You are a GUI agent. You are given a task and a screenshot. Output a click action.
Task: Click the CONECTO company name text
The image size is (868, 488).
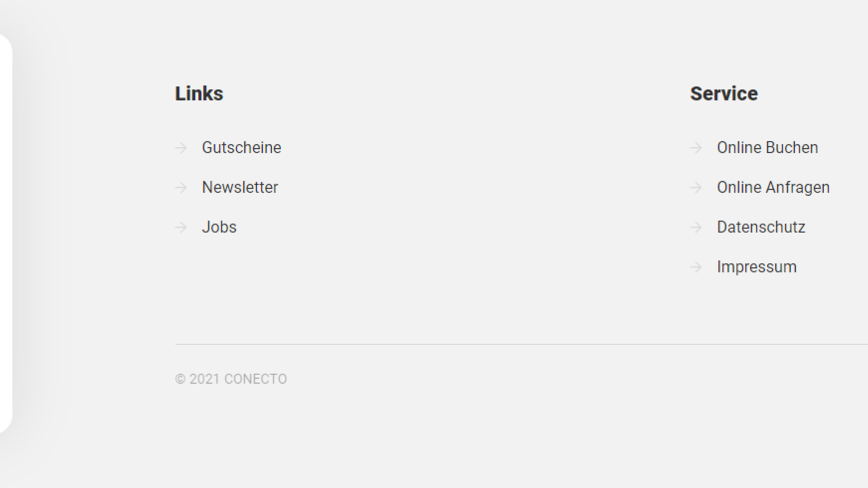pos(255,379)
